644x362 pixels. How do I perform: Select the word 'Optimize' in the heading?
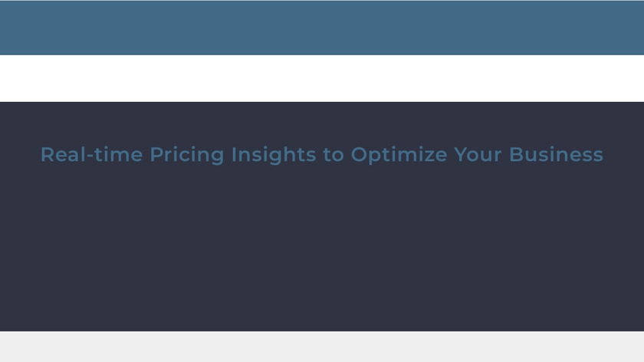click(399, 155)
